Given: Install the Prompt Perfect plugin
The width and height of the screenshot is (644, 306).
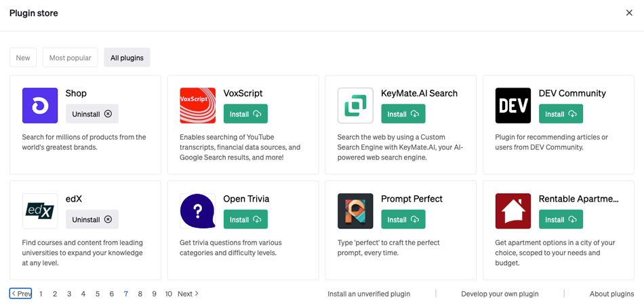Looking at the screenshot, I should pos(403,220).
